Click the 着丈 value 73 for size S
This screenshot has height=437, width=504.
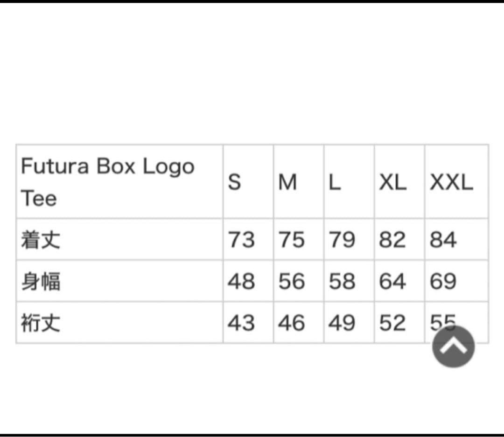(x=241, y=240)
